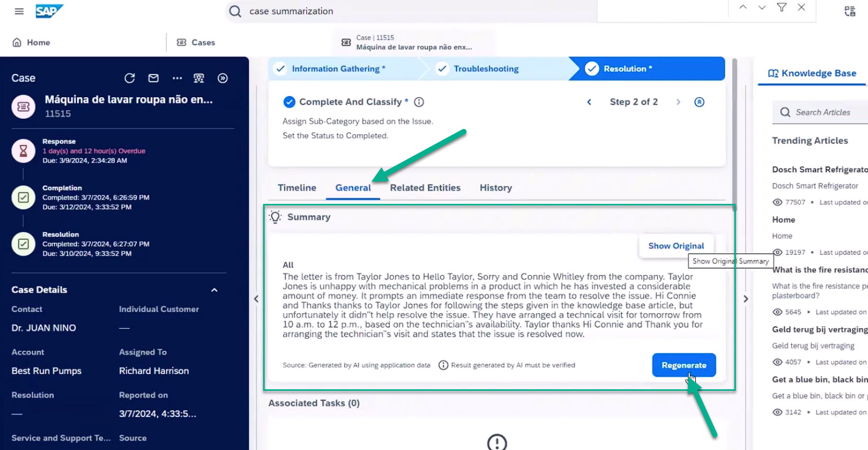
Task: Click the 4057 views eye icon
Action: pyautogui.click(x=777, y=362)
